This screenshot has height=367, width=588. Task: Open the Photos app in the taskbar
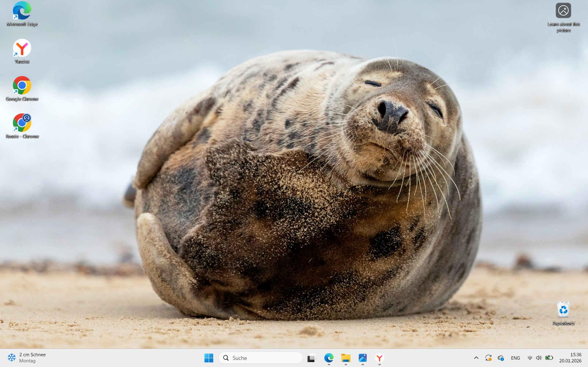(362, 358)
